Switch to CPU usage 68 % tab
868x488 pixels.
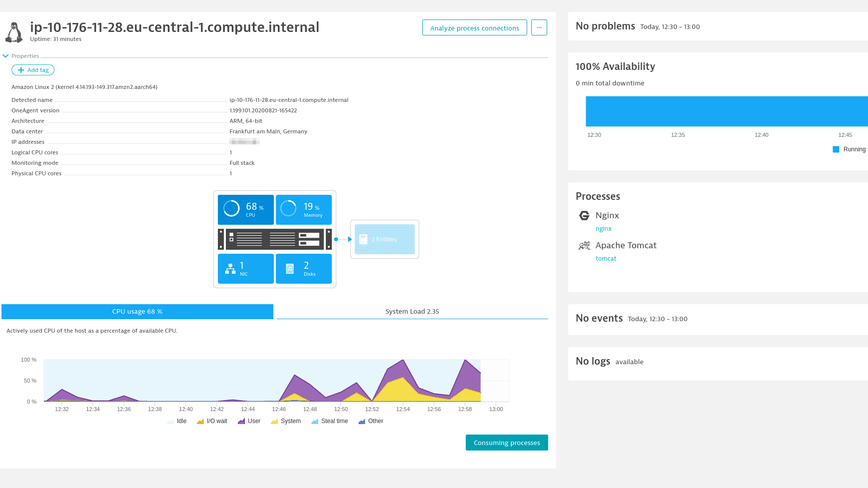(x=137, y=312)
